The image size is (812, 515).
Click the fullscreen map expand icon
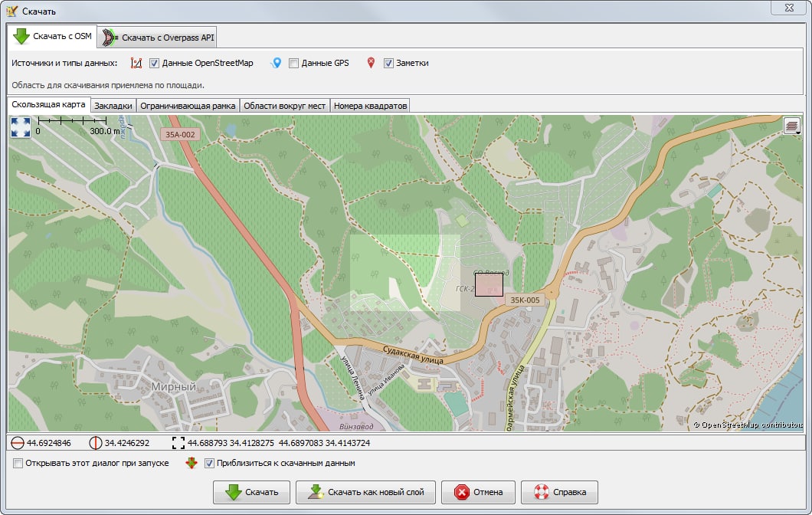(21, 127)
